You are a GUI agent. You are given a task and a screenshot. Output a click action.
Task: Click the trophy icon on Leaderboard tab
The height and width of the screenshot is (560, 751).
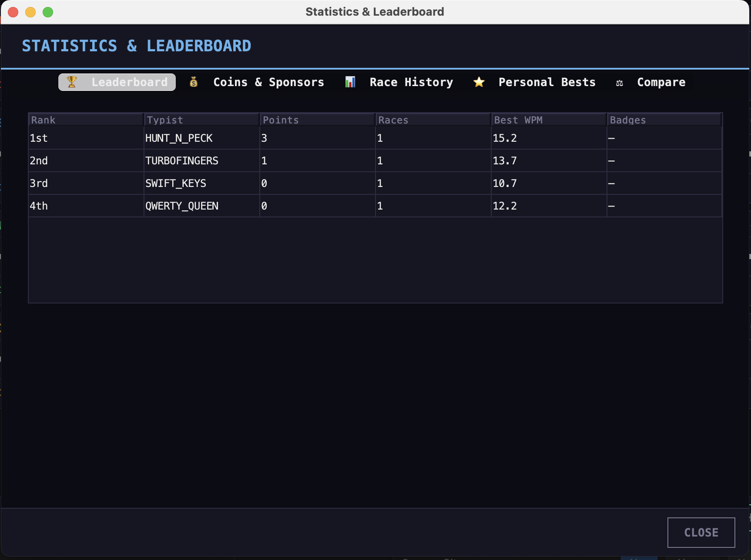72,82
